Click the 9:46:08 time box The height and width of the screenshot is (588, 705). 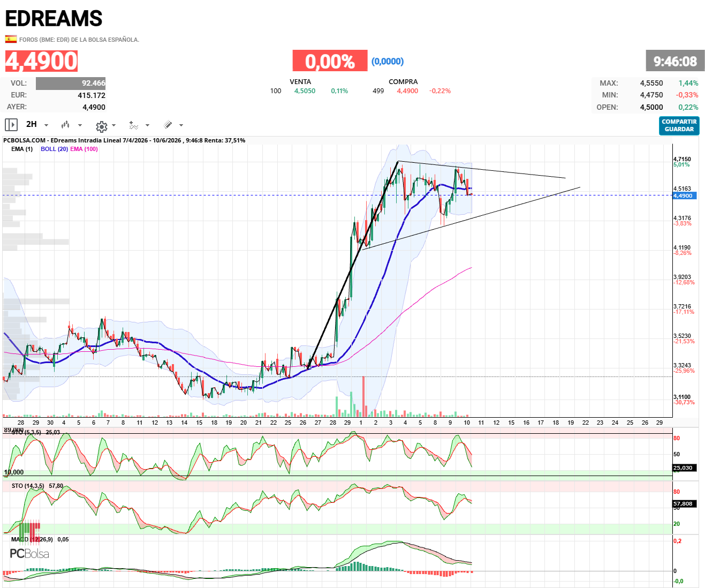tap(675, 61)
